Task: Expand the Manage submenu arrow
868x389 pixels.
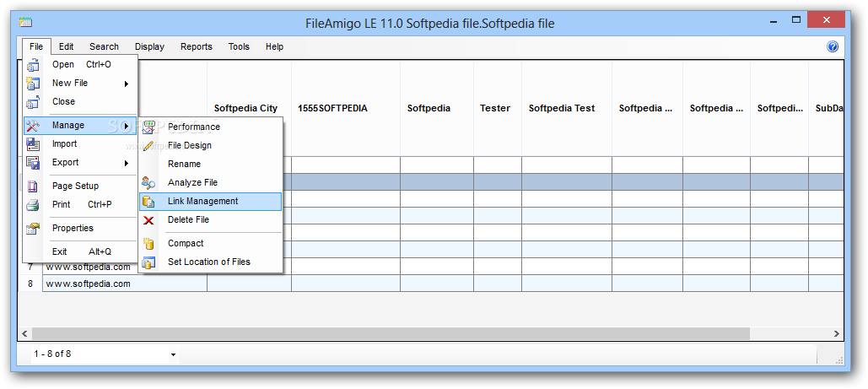Action: [x=127, y=126]
